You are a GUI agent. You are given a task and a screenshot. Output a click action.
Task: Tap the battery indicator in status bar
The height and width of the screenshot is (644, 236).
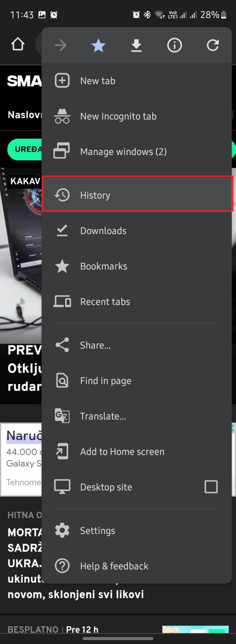(224, 15)
